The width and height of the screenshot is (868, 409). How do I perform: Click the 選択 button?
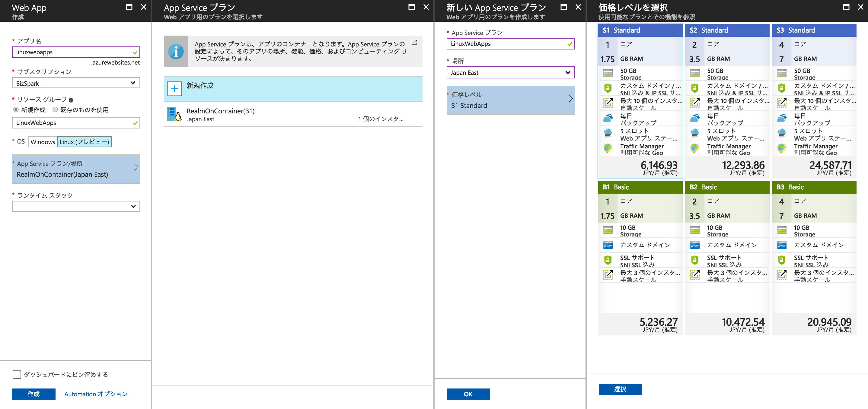point(620,389)
